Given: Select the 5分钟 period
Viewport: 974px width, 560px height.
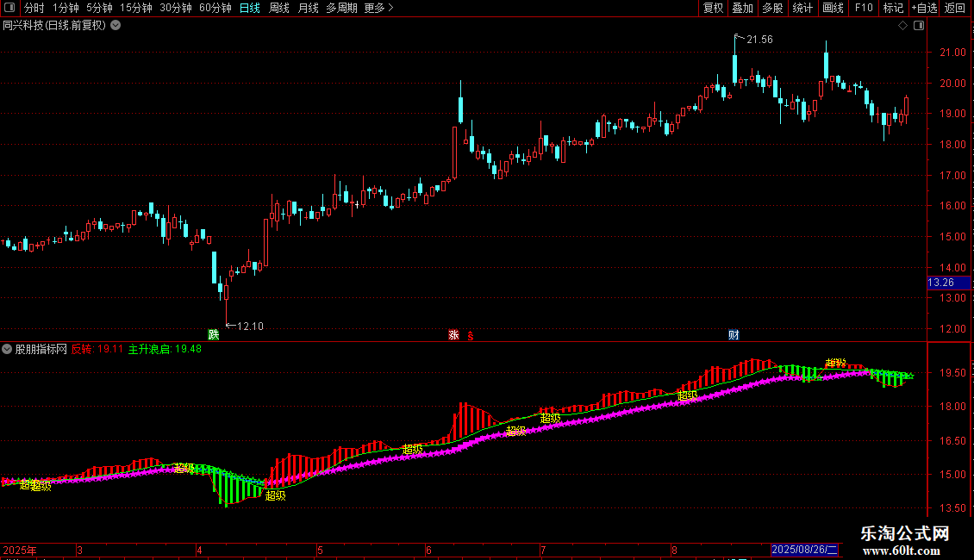Looking at the screenshot, I should click(x=99, y=8).
